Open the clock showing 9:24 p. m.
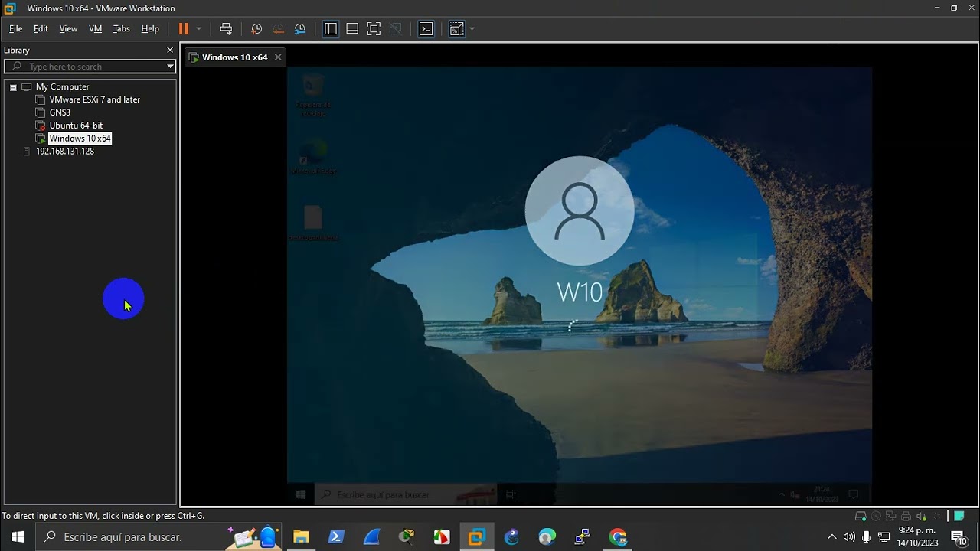Image resolution: width=980 pixels, height=551 pixels. (917, 537)
